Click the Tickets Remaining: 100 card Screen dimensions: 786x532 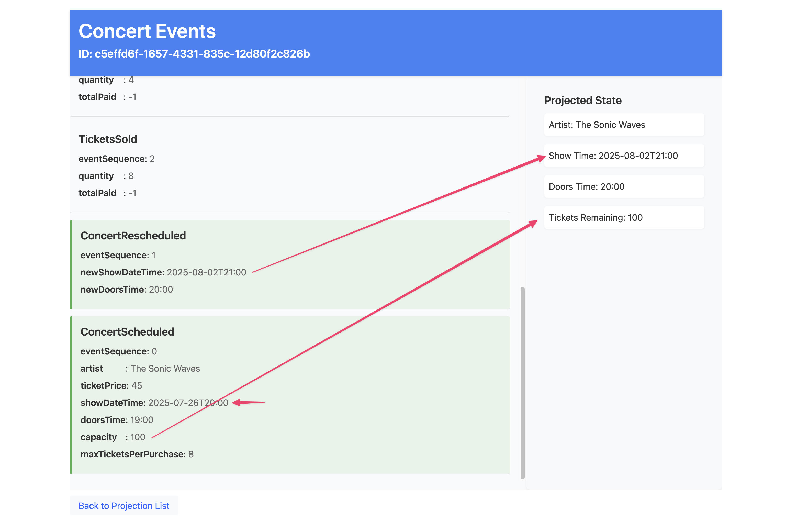pos(624,217)
